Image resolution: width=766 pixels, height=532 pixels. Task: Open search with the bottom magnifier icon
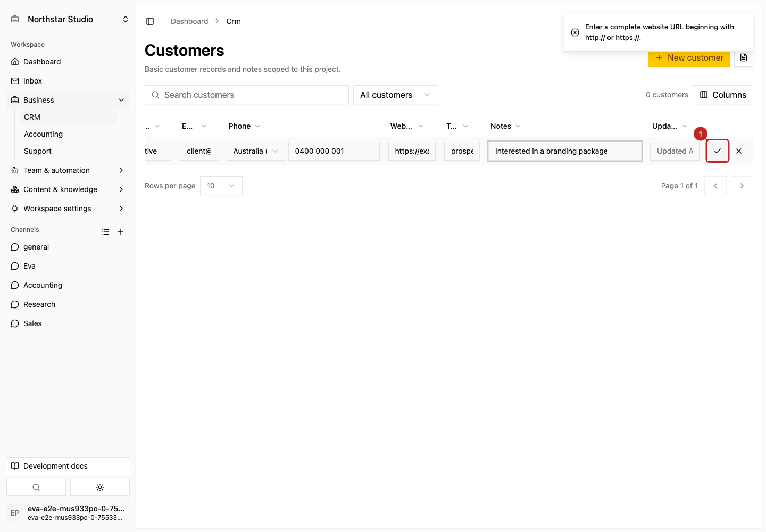point(36,487)
